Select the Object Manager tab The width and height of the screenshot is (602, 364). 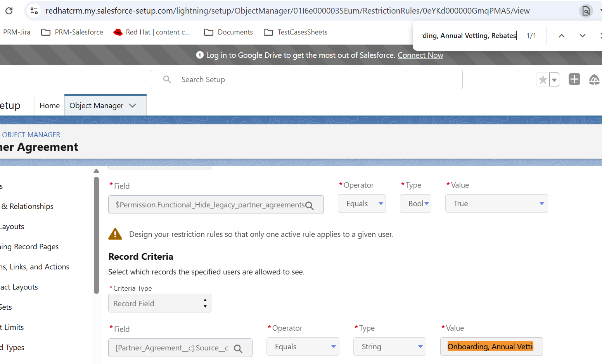(96, 105)
